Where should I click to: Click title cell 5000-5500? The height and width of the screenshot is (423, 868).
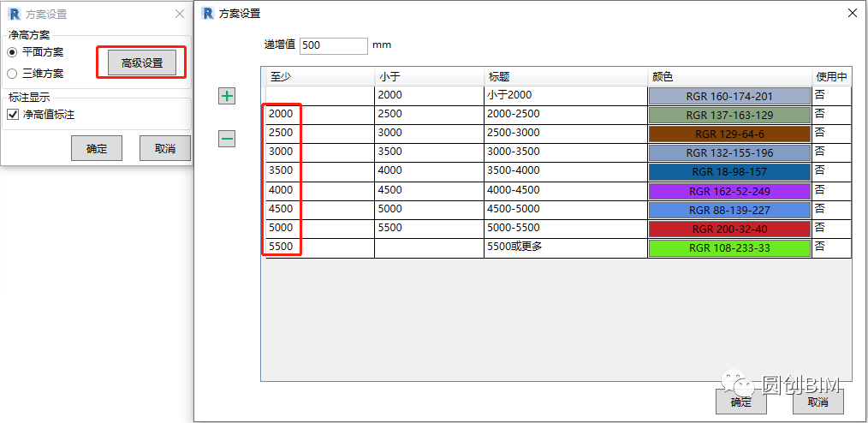(566, 229)
